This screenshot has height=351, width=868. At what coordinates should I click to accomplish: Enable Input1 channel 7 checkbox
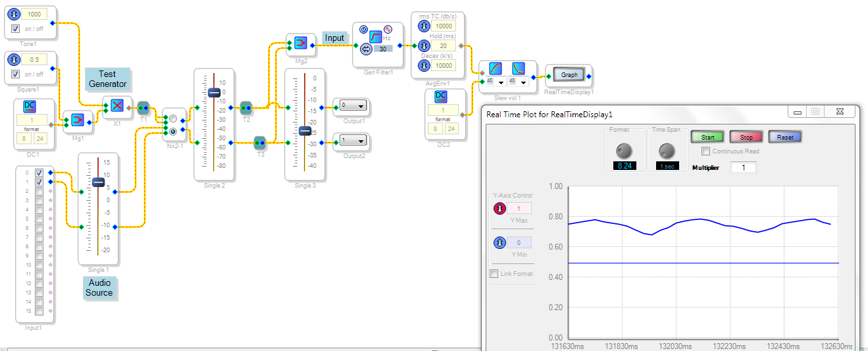point(39,237)
